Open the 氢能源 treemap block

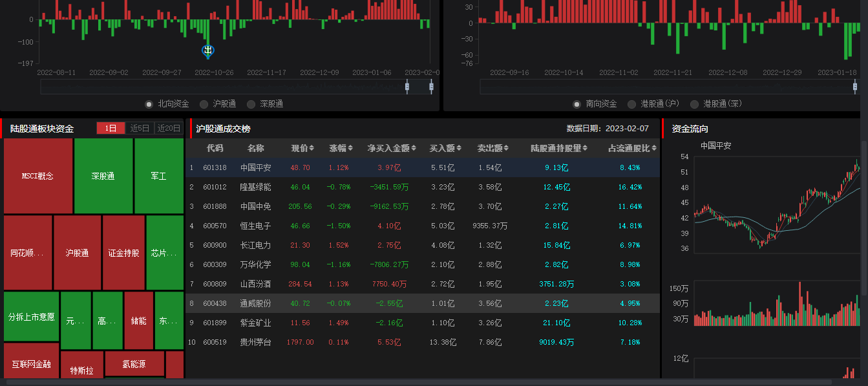coord(134,364)
